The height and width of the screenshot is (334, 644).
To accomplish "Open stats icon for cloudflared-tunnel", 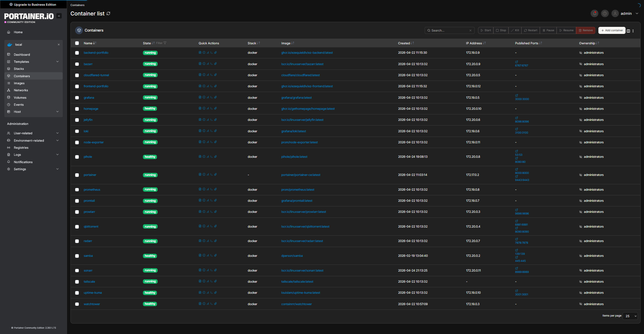I will point(208,75).
